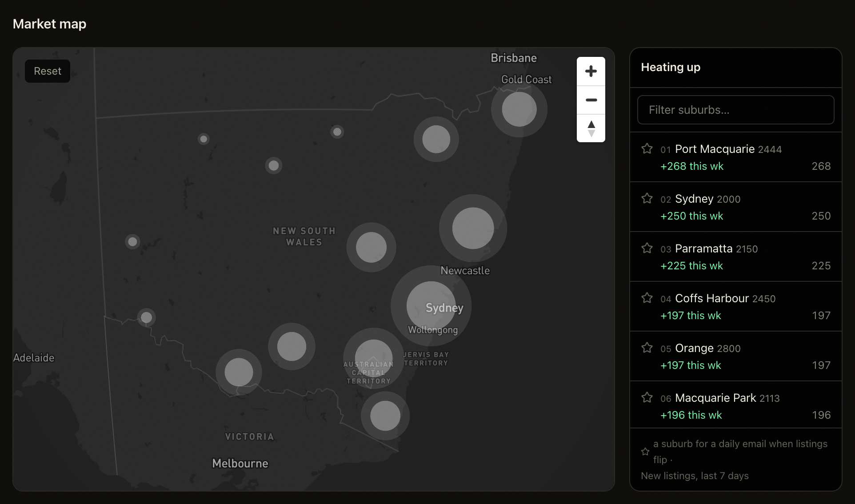Click the +196 this wk figure

point(691,415)
